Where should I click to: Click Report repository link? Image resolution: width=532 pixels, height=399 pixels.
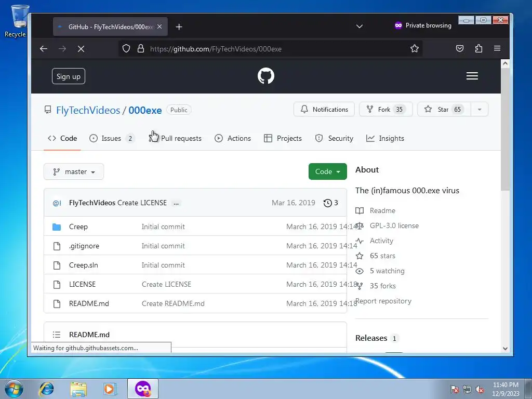pyautogui.click(x=383, y=301)
